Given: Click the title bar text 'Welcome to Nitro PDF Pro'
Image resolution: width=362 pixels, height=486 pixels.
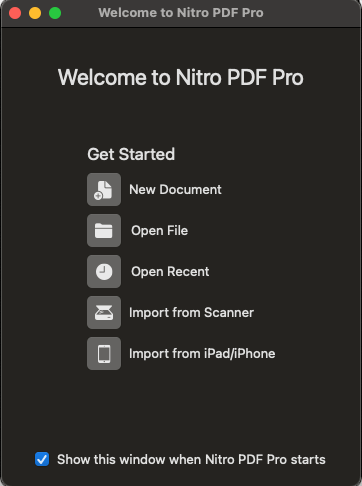Looking at the screenshot, I should coord(181,13).
